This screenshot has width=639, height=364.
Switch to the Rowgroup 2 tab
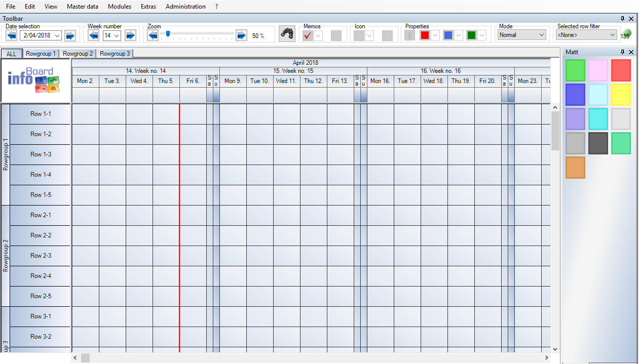tap(78, 54)
